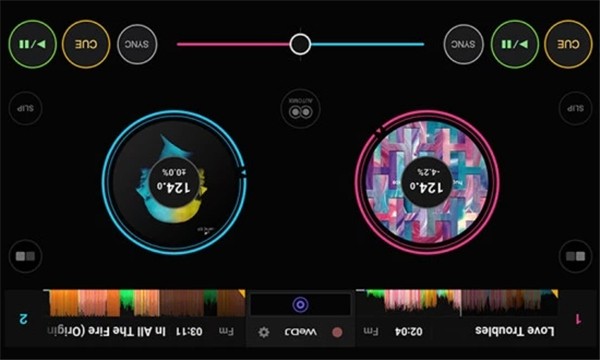The width and height of the screenshot is (600, 360).
Task: Open the pad panel icon beside blue deck
Action: [25, 256]
